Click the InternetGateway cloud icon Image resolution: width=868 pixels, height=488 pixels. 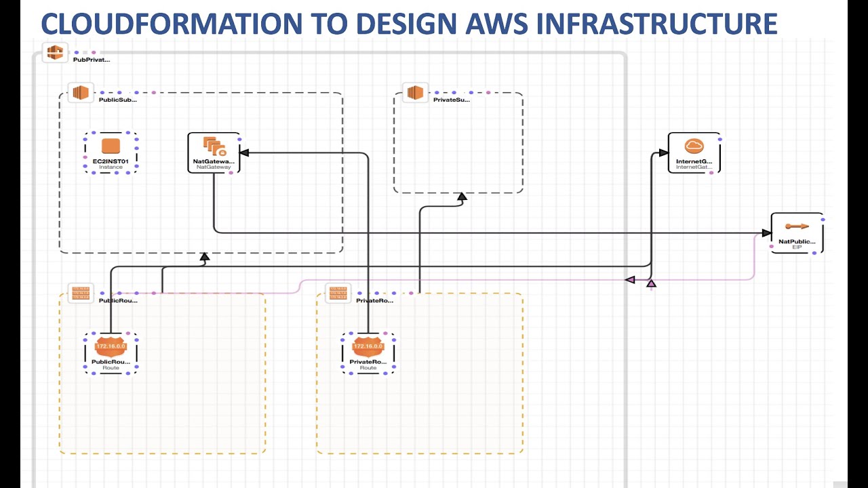coord(692,145)
